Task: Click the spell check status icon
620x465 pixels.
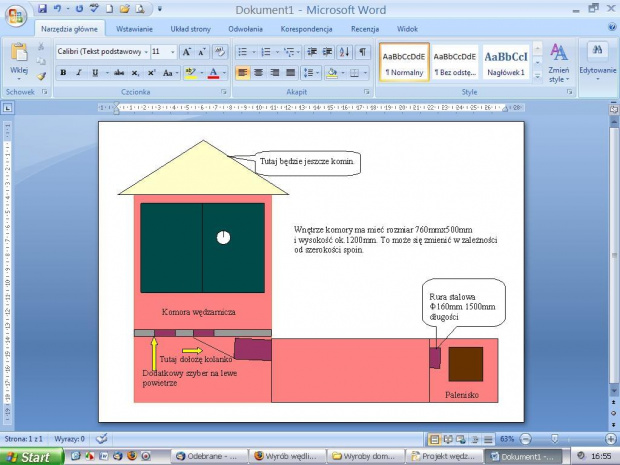Action: click(x=102, y=438)
